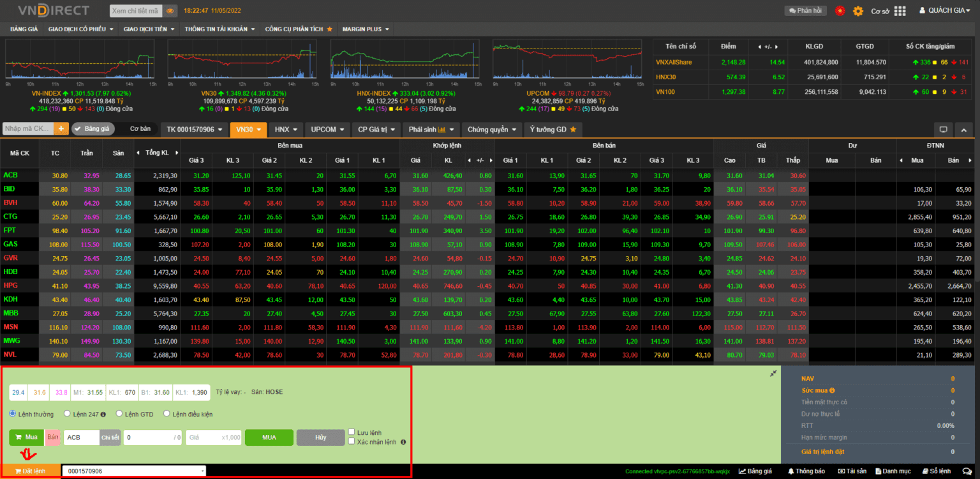This screenshot has width=980, height=479.
Task: Click the info icon next to Lệnh 247
Action: [x=103, y=414]
